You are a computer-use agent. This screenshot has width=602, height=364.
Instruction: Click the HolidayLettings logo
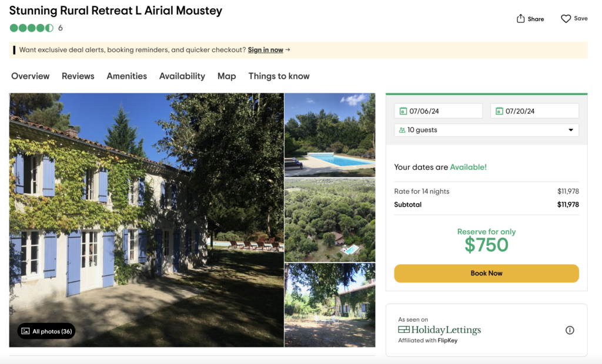[440, 330]
